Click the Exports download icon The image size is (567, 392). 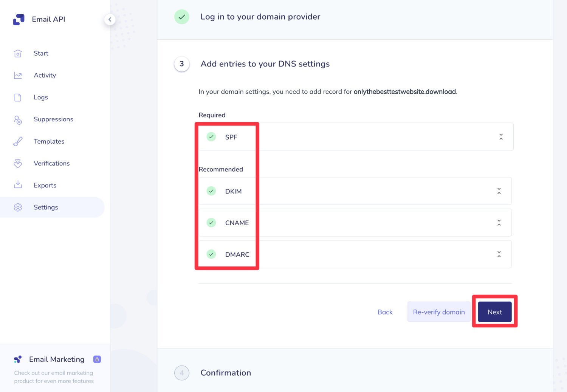coord(18,185)
